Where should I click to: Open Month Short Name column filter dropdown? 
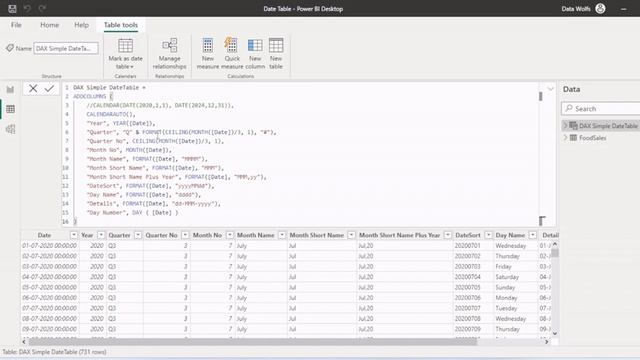click(351, 235)
